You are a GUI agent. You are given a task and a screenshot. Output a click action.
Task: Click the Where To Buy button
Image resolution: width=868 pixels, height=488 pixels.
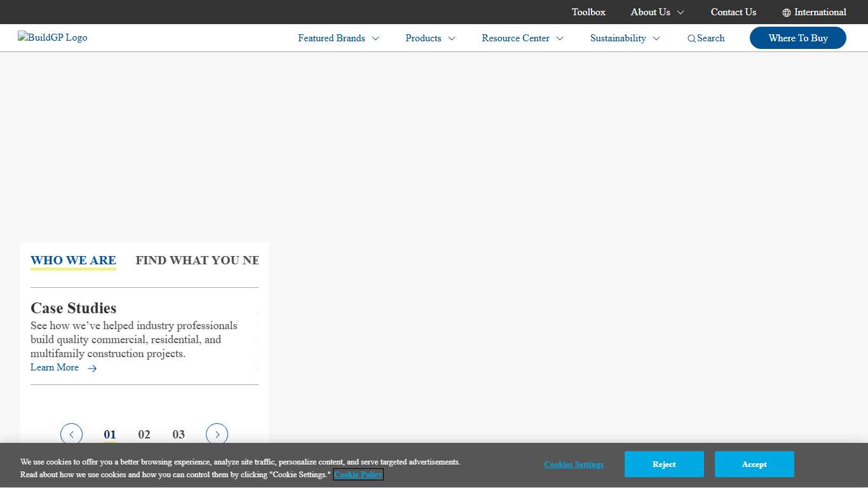pos(797,38)
